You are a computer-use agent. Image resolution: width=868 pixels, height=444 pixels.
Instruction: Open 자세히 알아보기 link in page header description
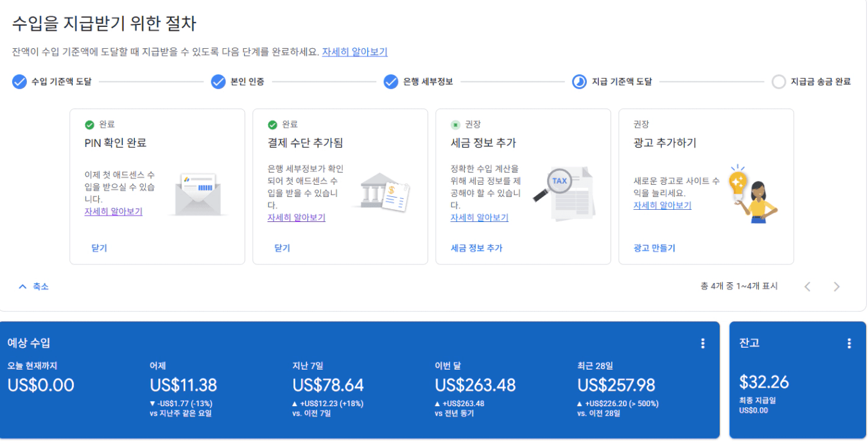[x=354, y=52]
